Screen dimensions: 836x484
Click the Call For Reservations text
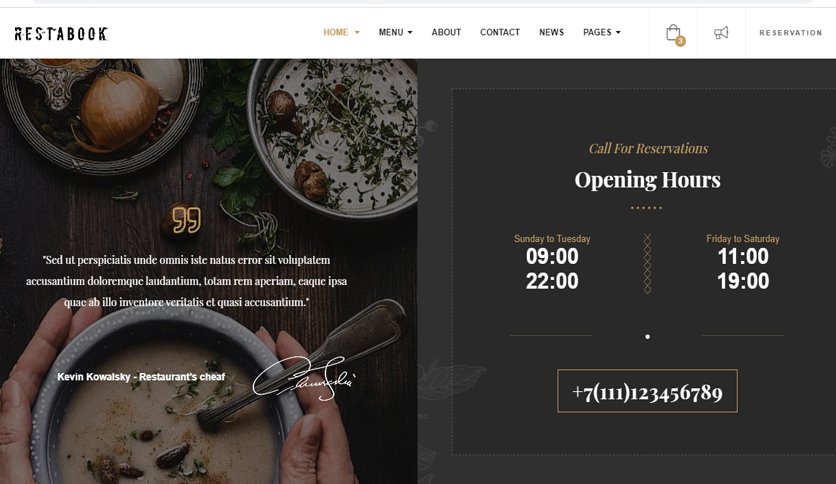[648, 148]
